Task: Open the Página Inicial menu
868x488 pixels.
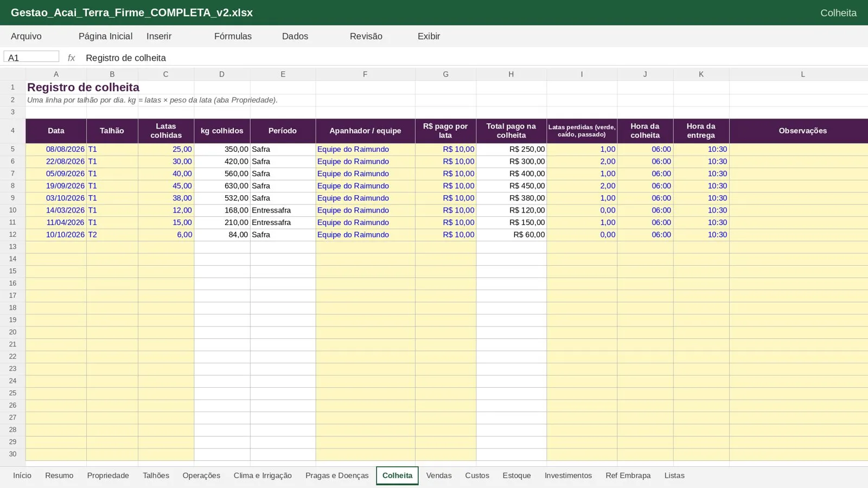Action: (105, 36)
